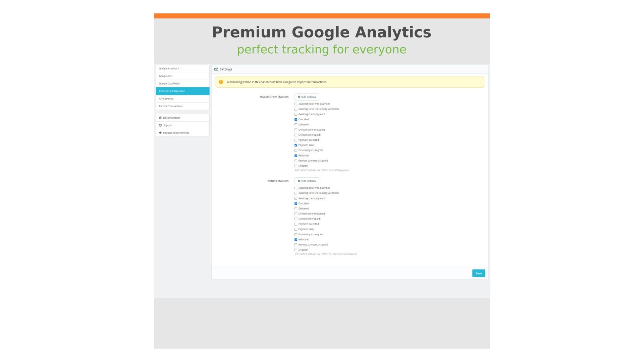Click the Documentation book icon
644x362 pixels.
(161, 118)
